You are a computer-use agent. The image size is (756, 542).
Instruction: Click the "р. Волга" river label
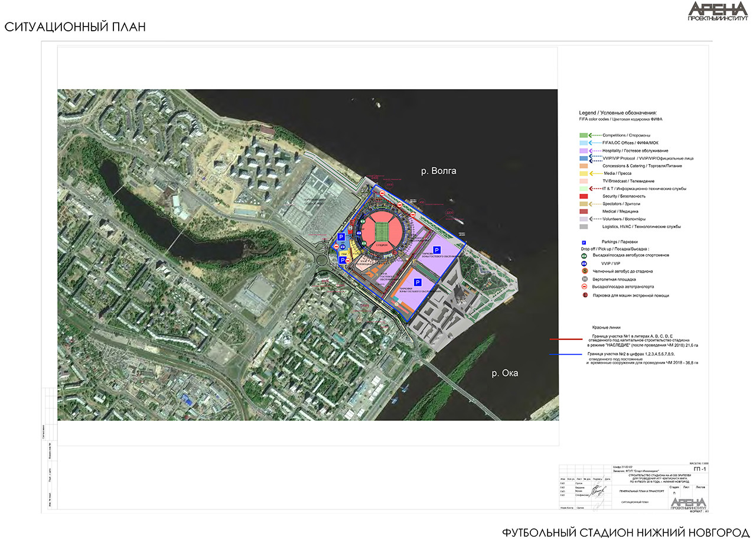pyautogui.click(x=438, y=171)
